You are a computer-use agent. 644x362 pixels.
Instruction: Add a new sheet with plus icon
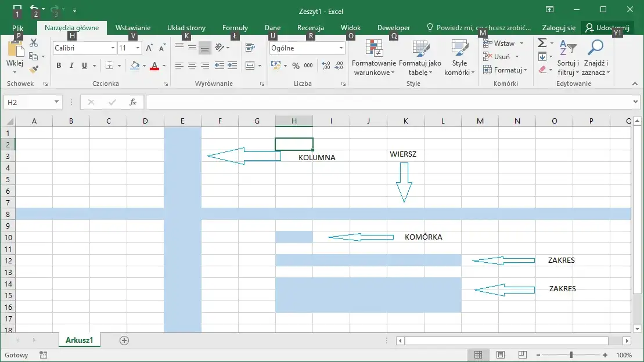(x=124, y=341)
